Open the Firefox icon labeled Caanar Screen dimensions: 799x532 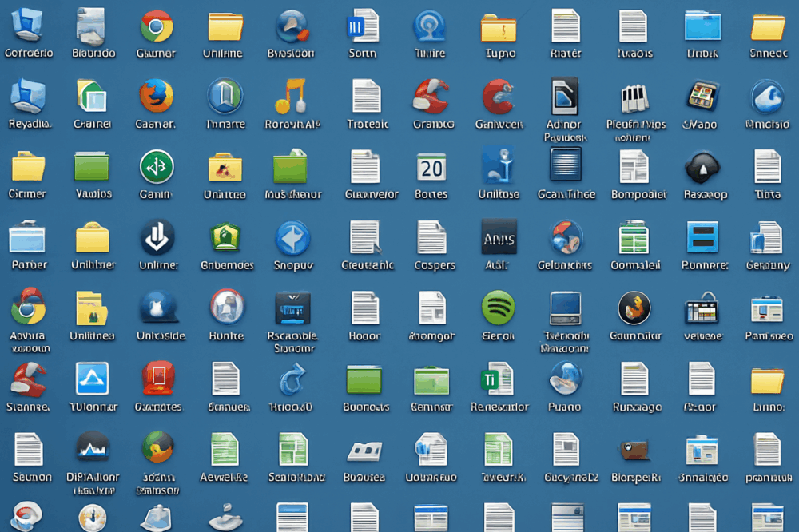(x=157, y=96)
